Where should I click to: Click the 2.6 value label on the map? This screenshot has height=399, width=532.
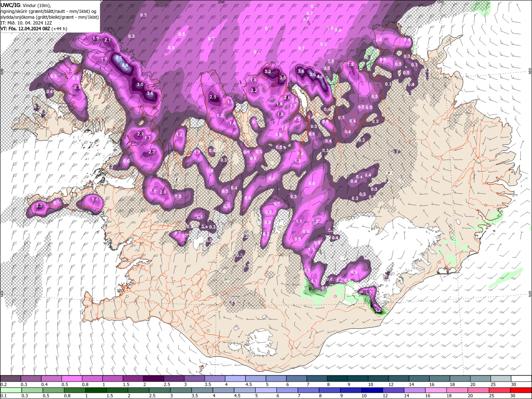[287, 98]
